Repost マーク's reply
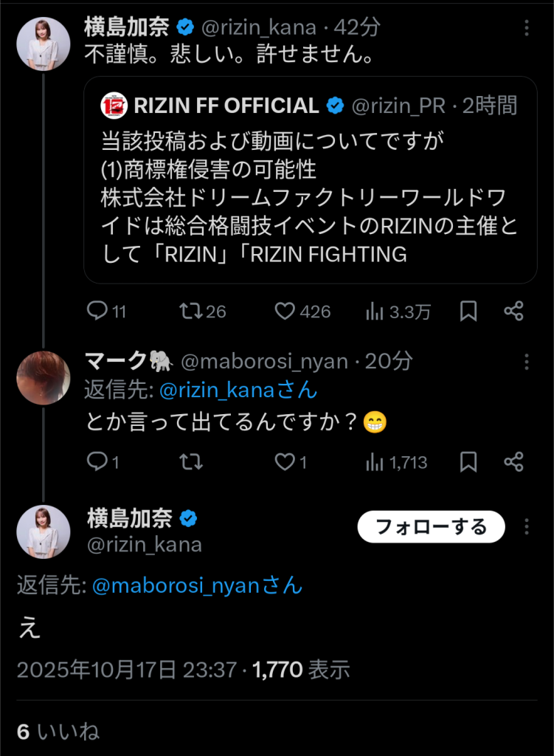This screenshot has height=756, width=554. [x=192, y=462]
